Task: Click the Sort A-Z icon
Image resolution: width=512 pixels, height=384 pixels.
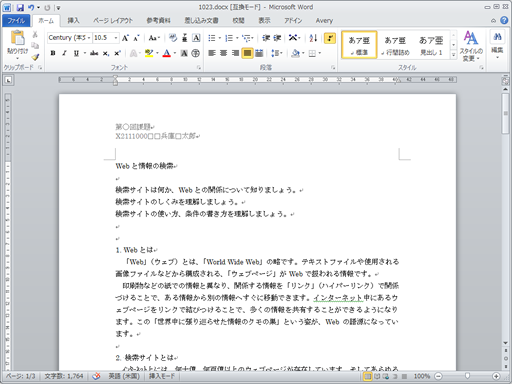Action: pos(313,38)
